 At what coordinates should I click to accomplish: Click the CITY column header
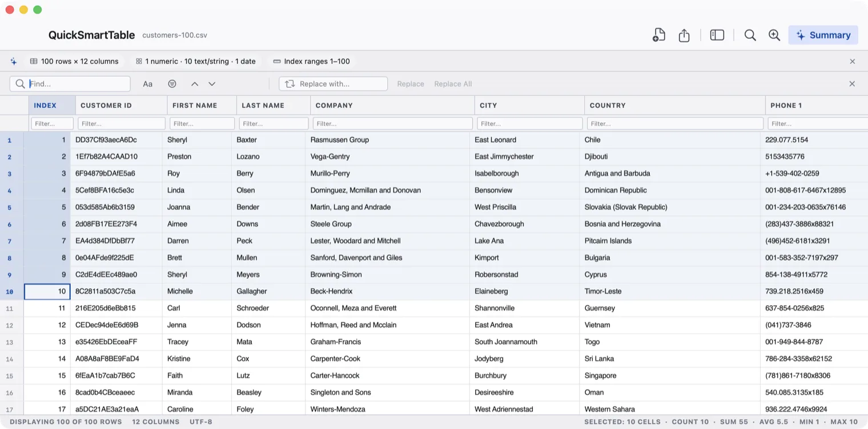[529, 106]
